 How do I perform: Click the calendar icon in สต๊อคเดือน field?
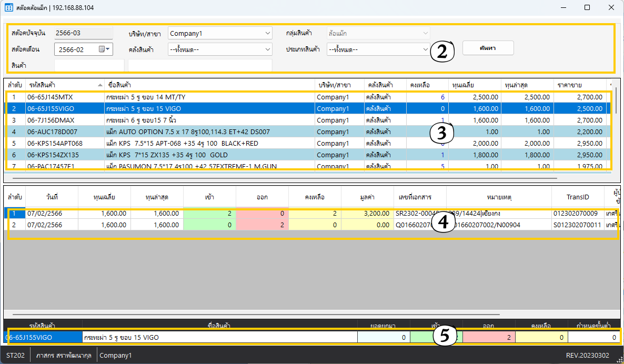coord(102,49)
